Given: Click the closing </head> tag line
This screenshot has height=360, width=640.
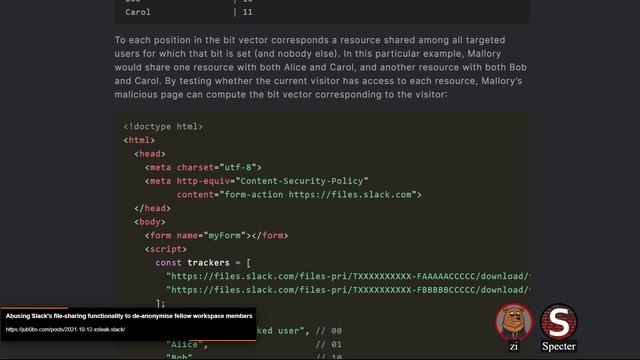Looking at the screenshot, I should pyautogui.click(x=152, y=208).
